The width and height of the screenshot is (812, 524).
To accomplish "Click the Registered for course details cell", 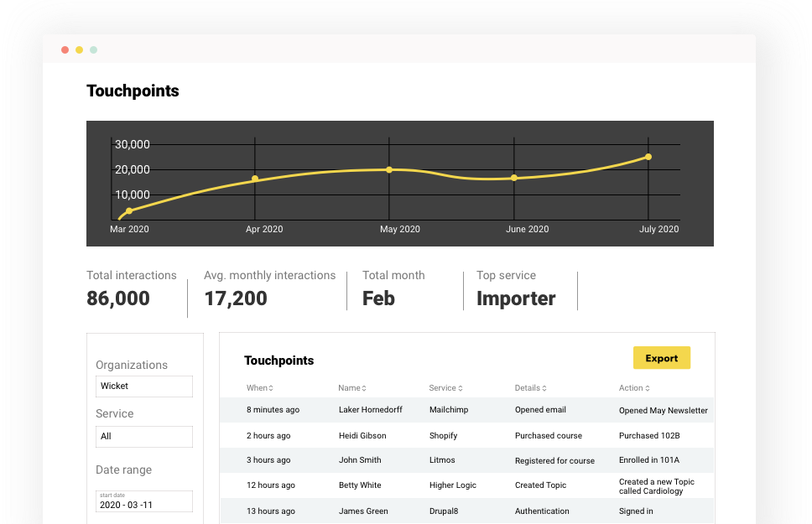I will 554,461.
